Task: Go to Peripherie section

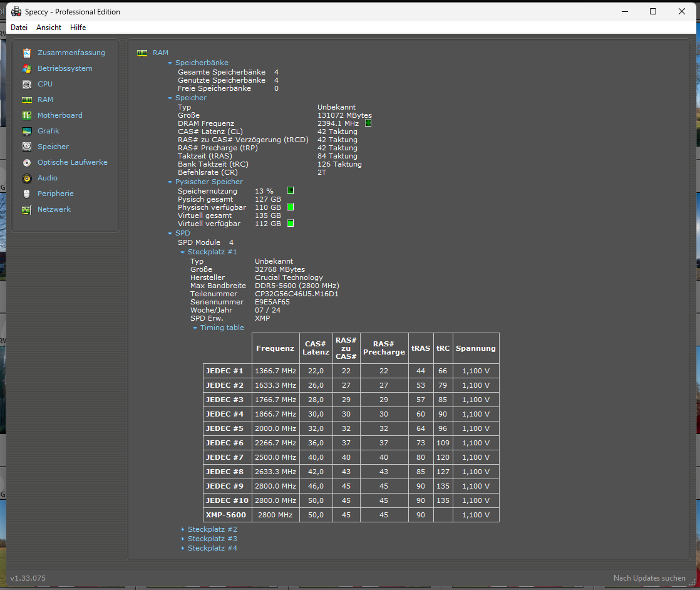Action: [x=55, y=194]
